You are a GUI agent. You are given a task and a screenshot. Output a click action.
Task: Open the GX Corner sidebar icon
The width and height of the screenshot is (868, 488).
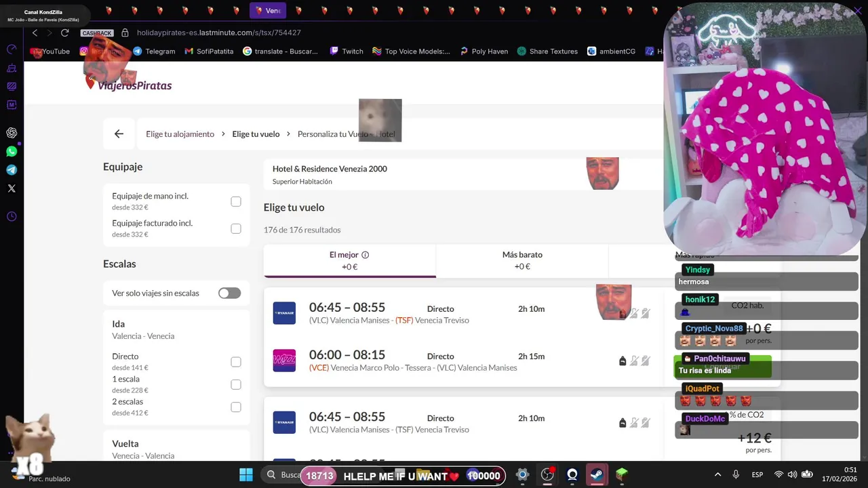pos(12,49)
